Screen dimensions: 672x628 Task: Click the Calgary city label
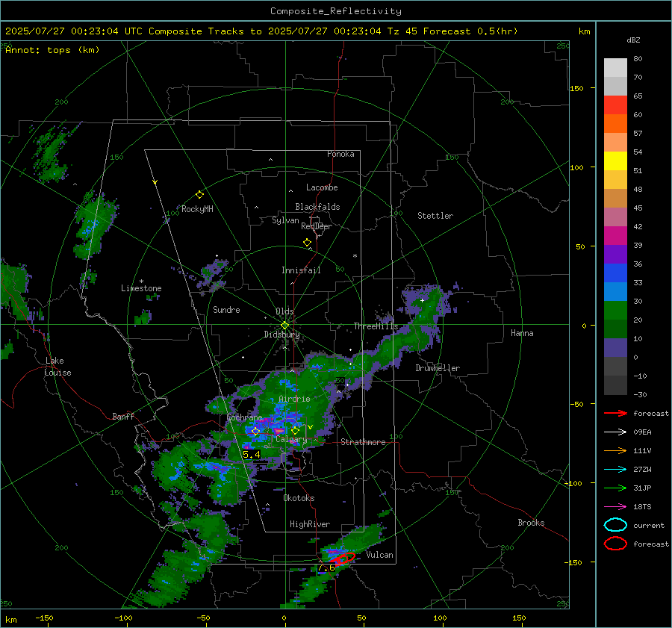pyautogui.click(x=291, y=439)
